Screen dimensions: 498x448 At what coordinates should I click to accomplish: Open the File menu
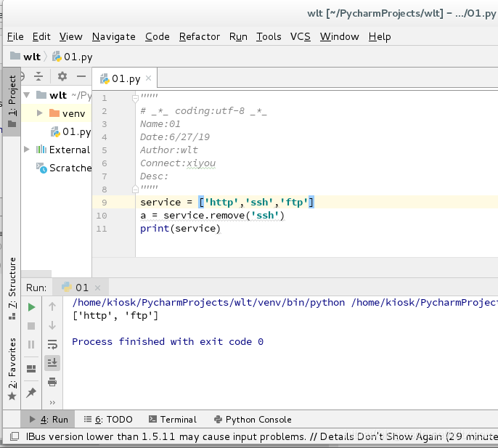coord(15,37)
